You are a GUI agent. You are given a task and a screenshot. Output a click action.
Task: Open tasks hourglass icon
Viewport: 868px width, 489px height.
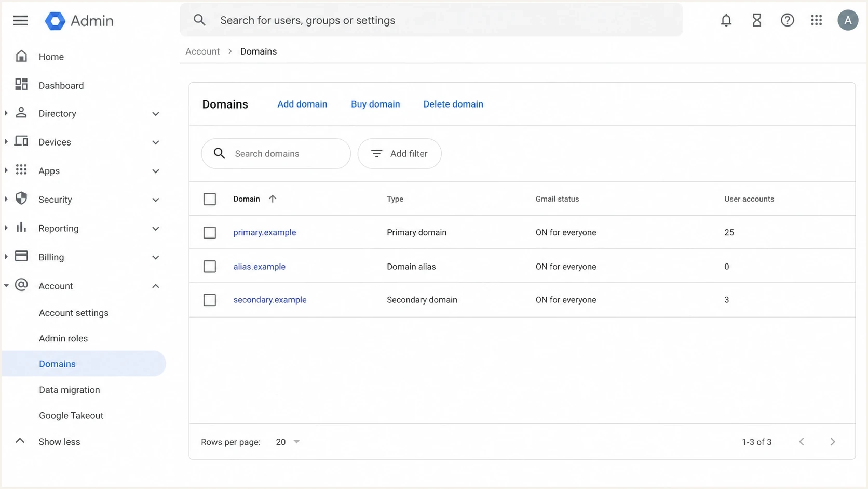(757, 20)
